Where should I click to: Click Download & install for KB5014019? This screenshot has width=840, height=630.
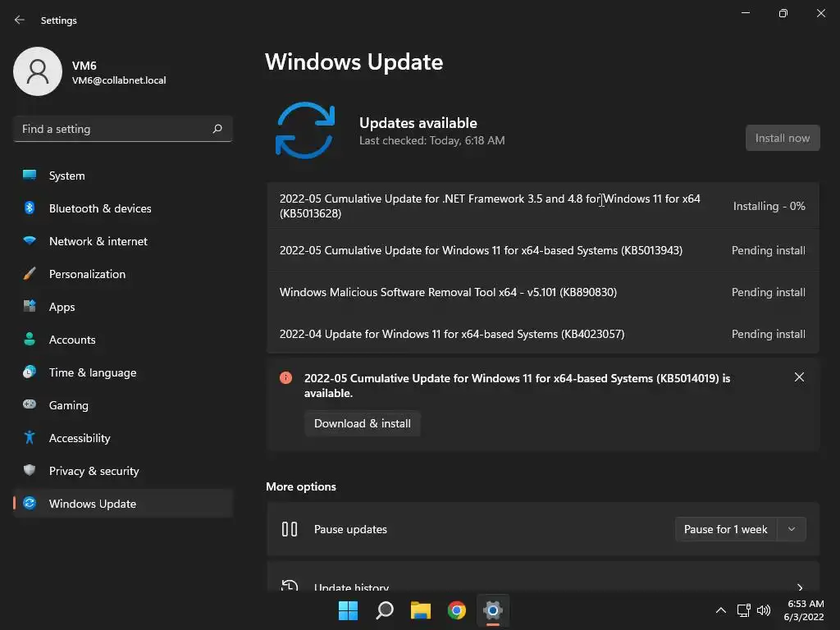pyautogui.click(x=362, y=423)
